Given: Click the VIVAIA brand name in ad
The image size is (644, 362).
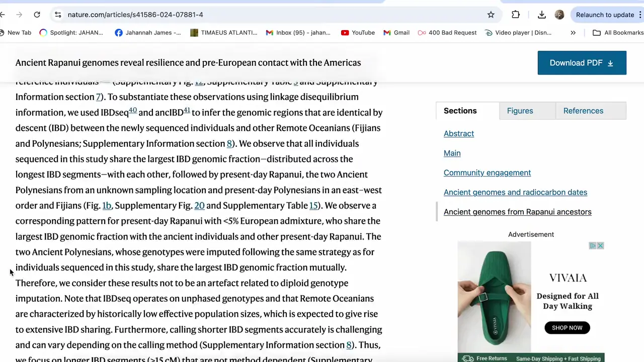Looking at the screenshot, I should [x=568, y=278].
